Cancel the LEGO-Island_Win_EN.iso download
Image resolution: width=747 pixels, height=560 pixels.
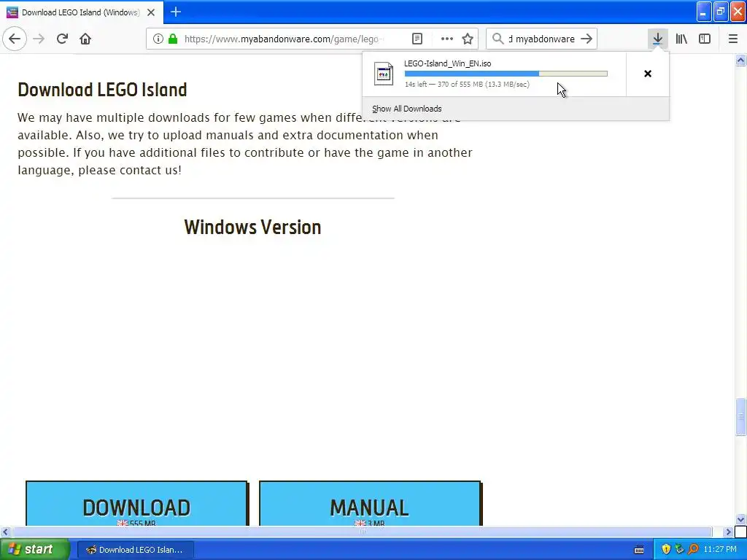tap(648, 74)
